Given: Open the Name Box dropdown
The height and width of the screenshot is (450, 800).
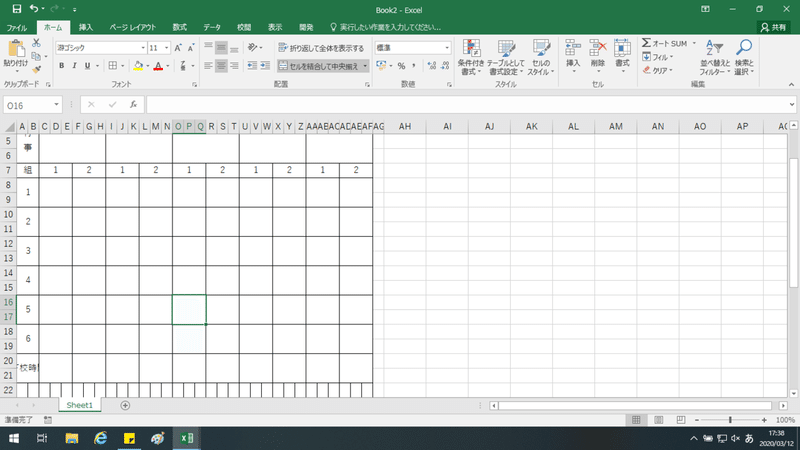Looking at the screenshot, I should coord(56,105).
